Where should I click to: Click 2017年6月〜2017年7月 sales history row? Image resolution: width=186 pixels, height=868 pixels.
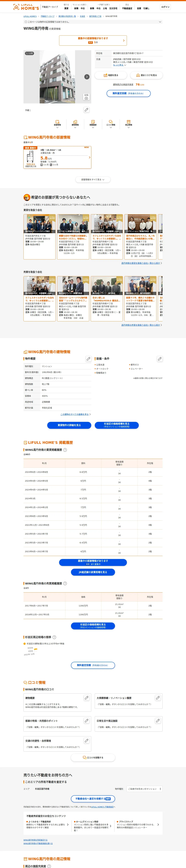click(93, 606)
